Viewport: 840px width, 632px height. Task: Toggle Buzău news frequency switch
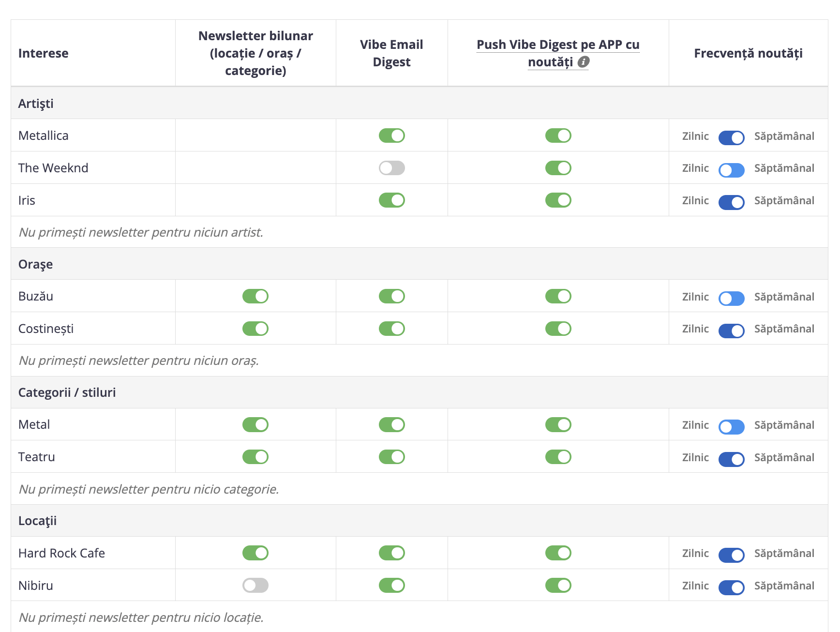tap(731, 299)
